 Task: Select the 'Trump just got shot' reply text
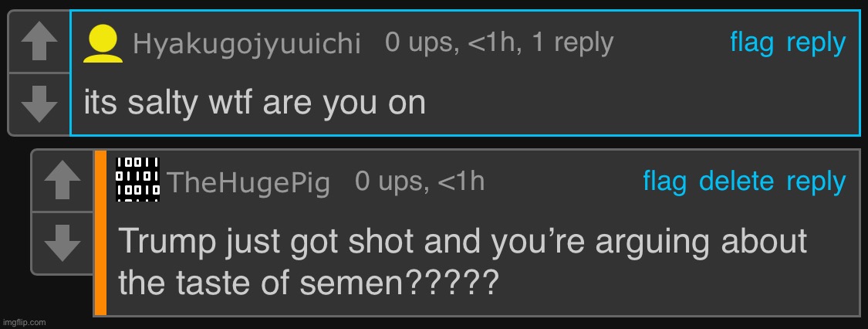point(463,262)
